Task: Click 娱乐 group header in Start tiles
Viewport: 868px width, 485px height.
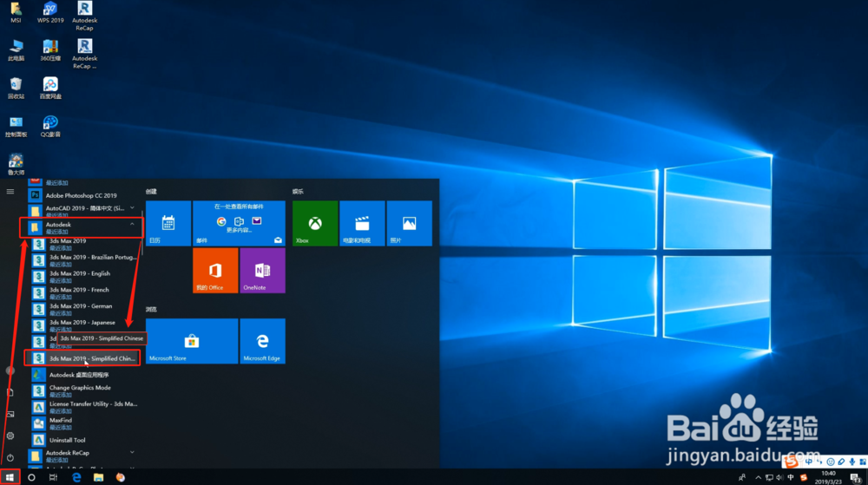Action: 298,192
